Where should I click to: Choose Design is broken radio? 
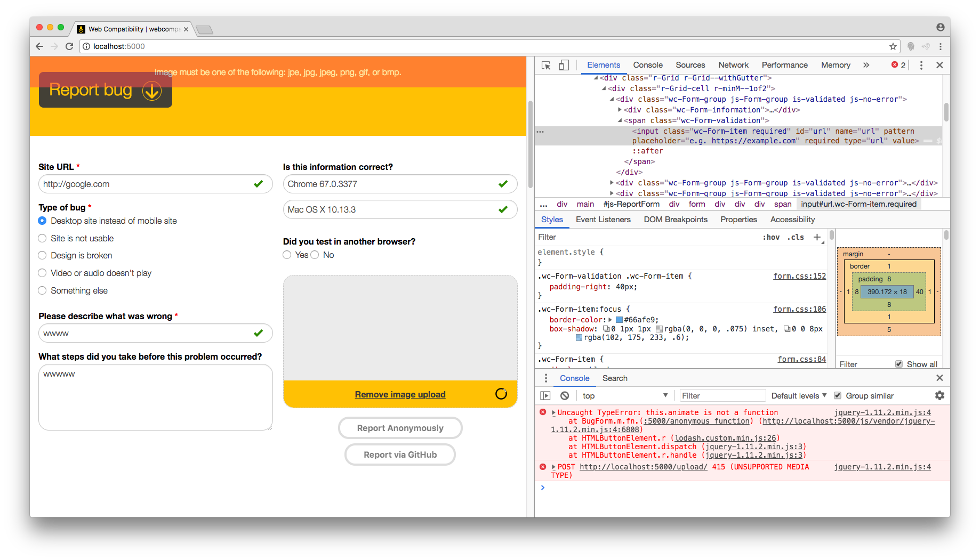click(42, 255)
